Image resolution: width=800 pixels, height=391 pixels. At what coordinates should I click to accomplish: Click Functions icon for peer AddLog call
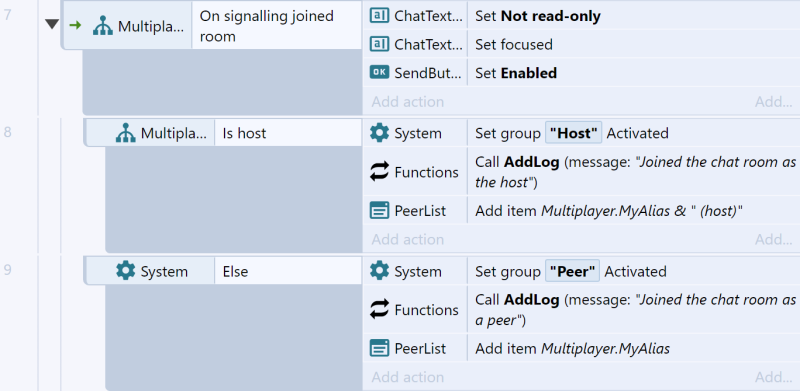[x=379, y=310]
